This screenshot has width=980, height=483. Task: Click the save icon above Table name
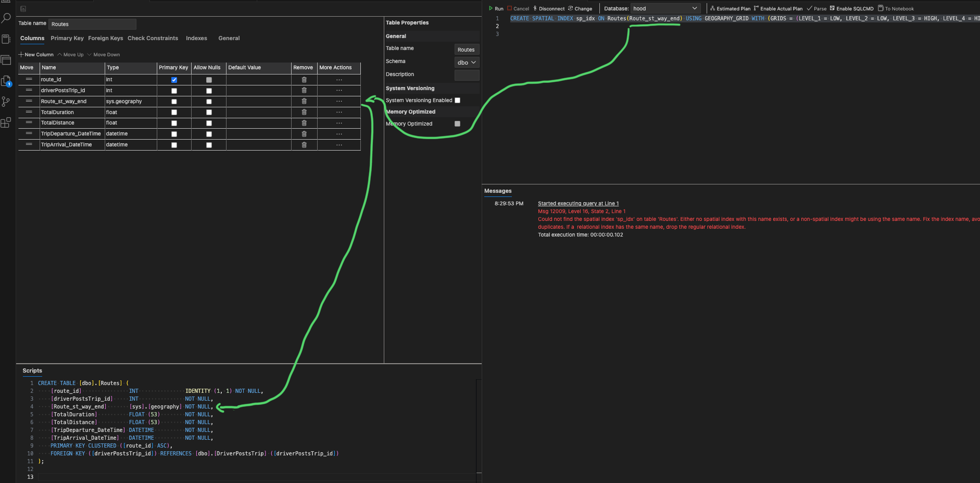[x=23, y=9]
